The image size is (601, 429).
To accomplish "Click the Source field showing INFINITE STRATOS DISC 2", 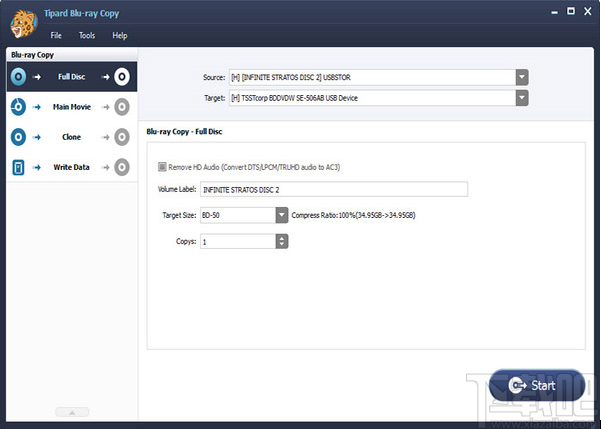I will click(373, 77).
